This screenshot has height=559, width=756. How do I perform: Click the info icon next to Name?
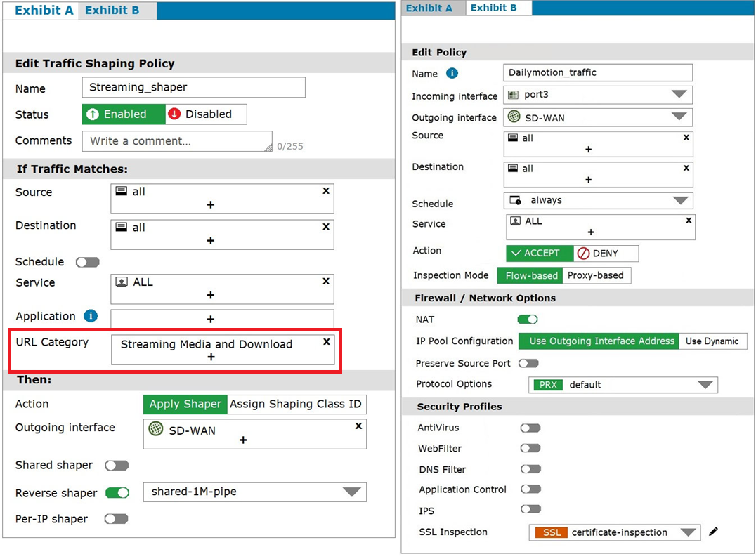click(x=452, y=73)
